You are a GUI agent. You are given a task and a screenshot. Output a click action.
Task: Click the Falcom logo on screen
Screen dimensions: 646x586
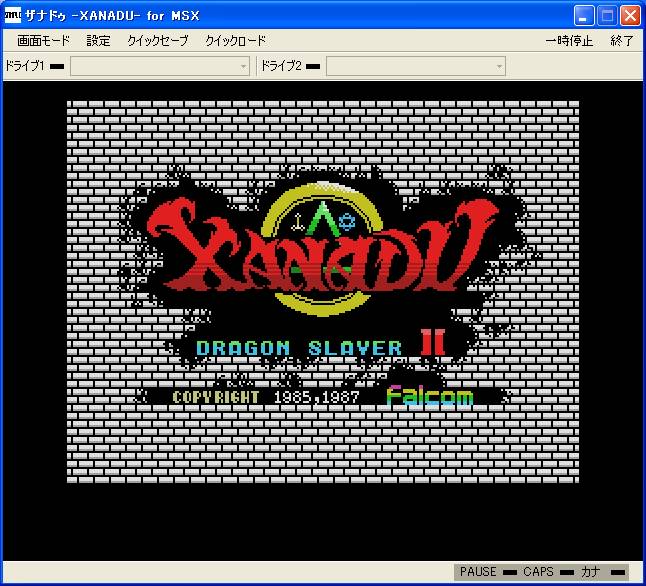(x=430, y=396)
